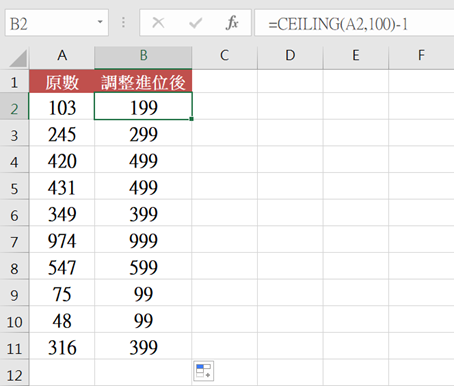
Task: Click cell containing 48
Action: point(62,320)
